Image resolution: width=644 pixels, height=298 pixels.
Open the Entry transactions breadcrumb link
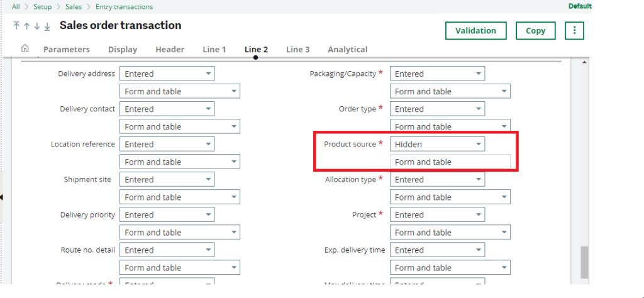[x=124, y=6]
